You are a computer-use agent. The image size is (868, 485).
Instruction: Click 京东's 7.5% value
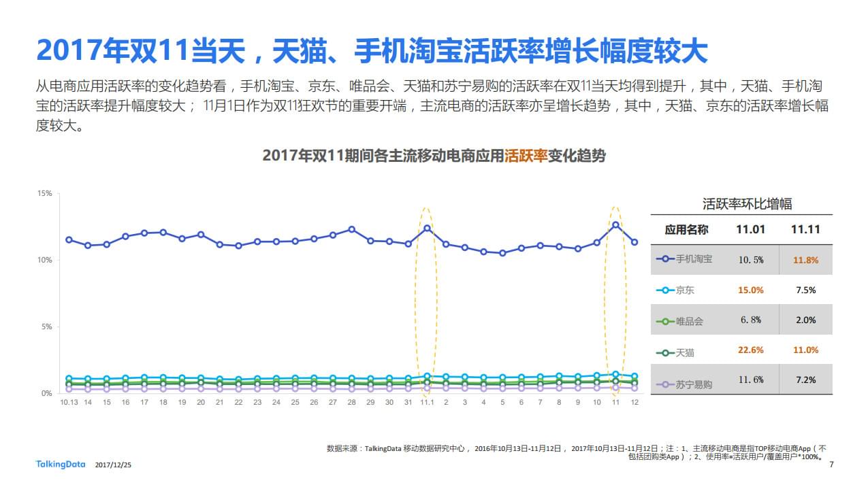point(805,290)
